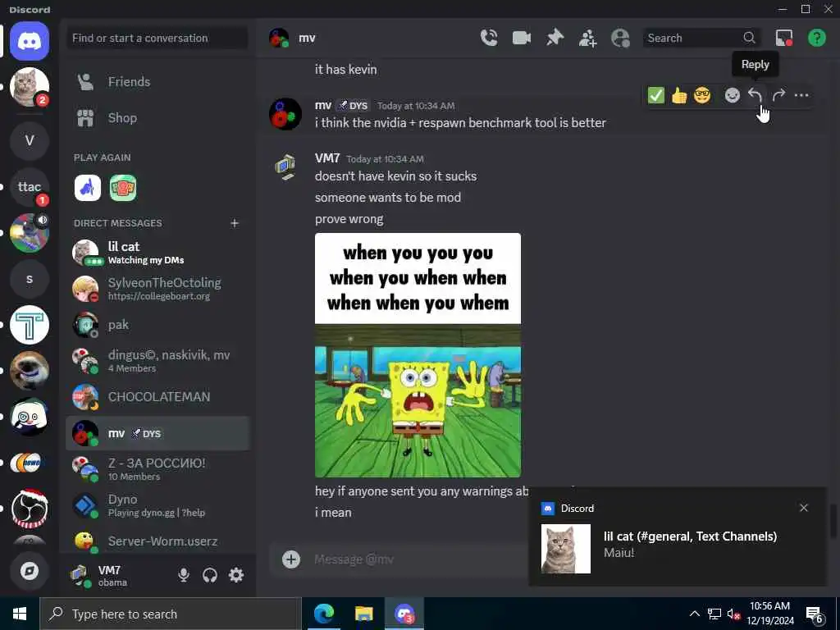Show the user profile panel icon
The width and height of the screenshot is (840, 630).
point(620,38)
